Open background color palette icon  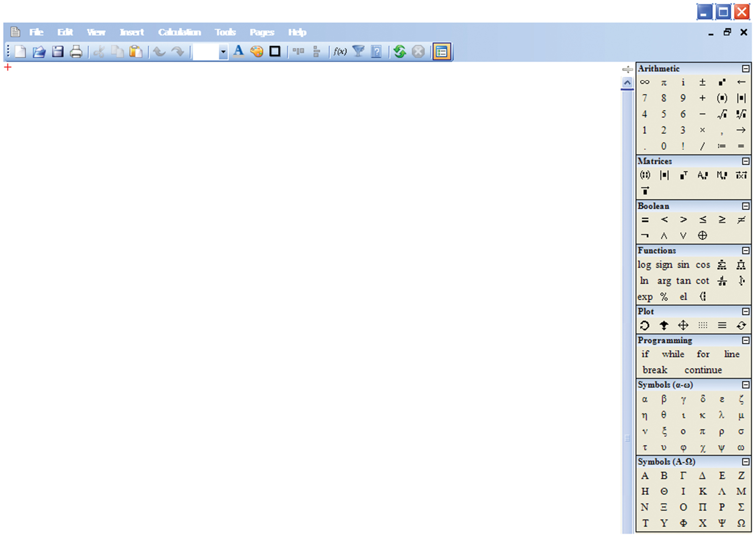coord(257,52)
